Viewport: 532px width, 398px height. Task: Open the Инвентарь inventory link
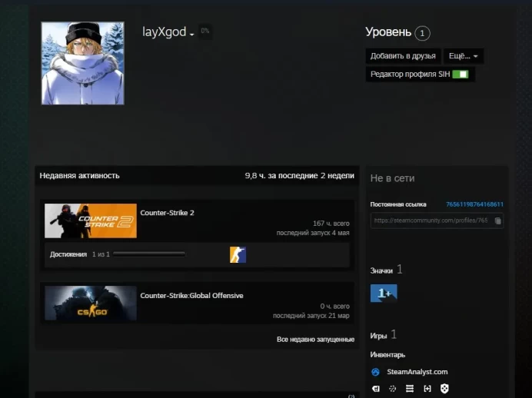click(x=387, y=355)
